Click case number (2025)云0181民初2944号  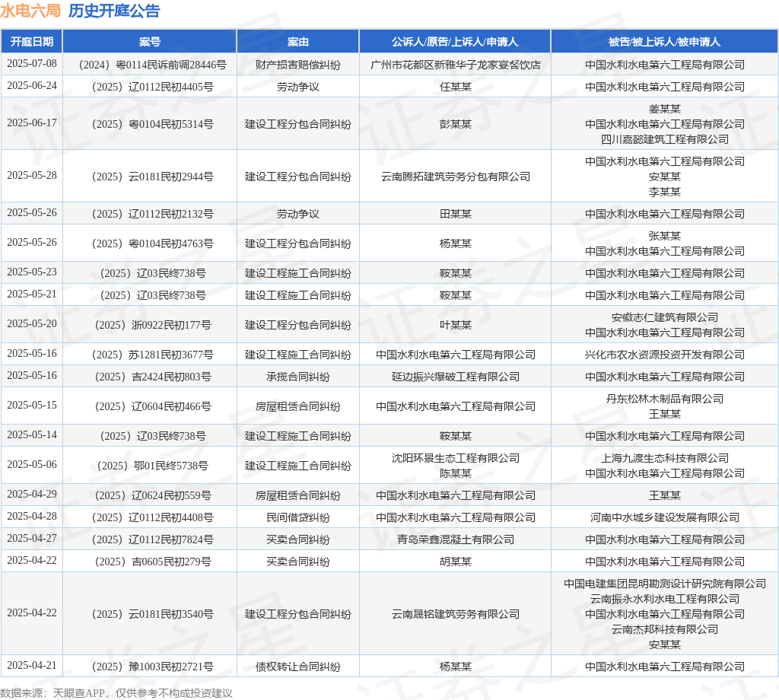point(150,177)
